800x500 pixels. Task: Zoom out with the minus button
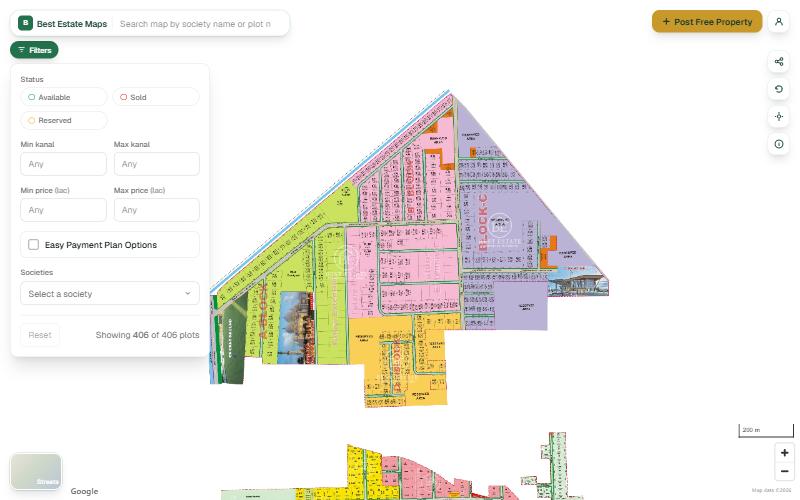tap(784, 471)
